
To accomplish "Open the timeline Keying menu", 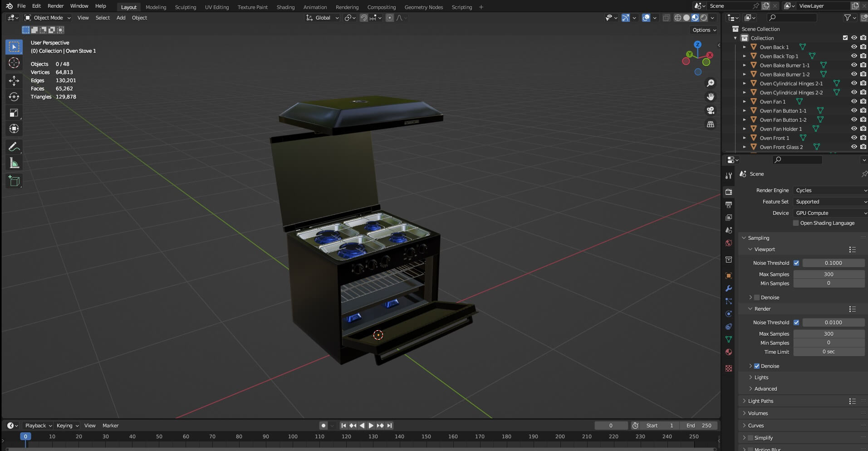I will pos(67,426).
